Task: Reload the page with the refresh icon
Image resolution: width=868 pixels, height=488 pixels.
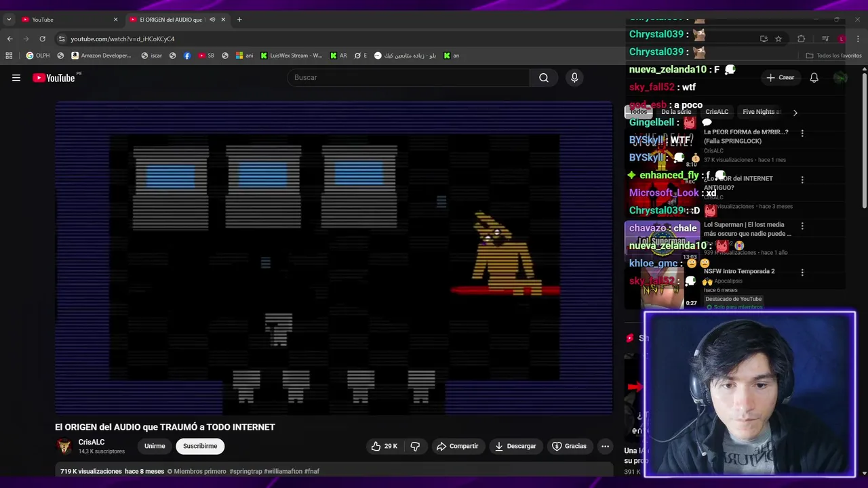Action: (x=42, y=39)
